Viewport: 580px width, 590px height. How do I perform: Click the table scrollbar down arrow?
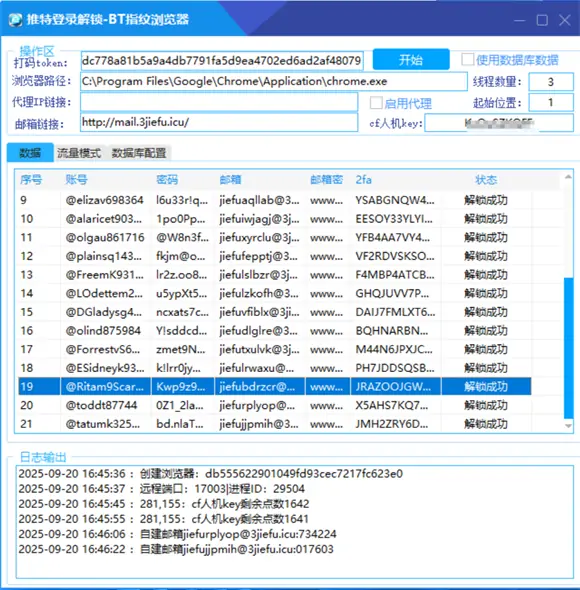coord(568,425)
